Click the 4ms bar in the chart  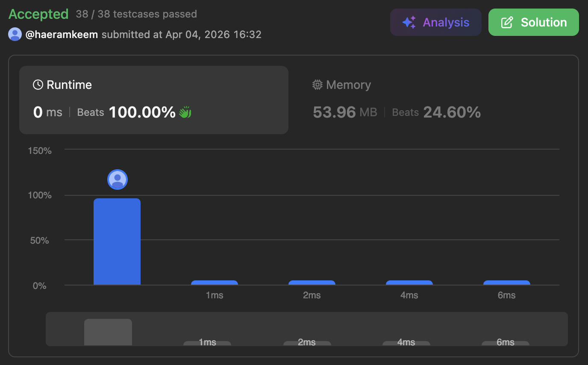tap(409, 283)
